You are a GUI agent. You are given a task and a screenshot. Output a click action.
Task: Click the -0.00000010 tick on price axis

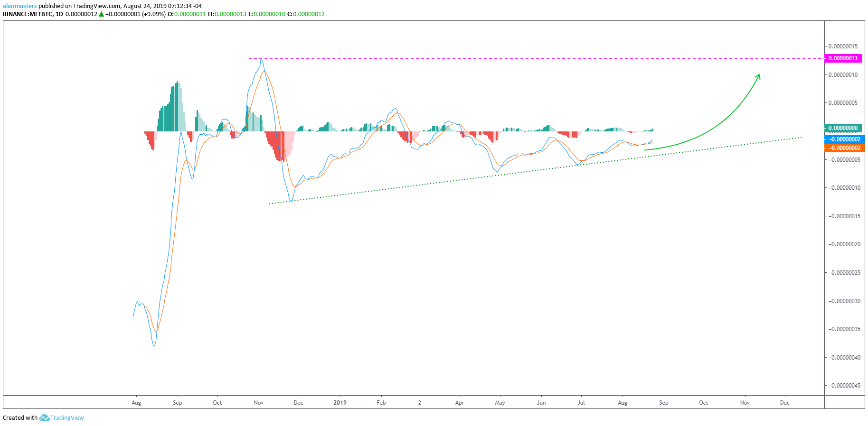(844, 188)
